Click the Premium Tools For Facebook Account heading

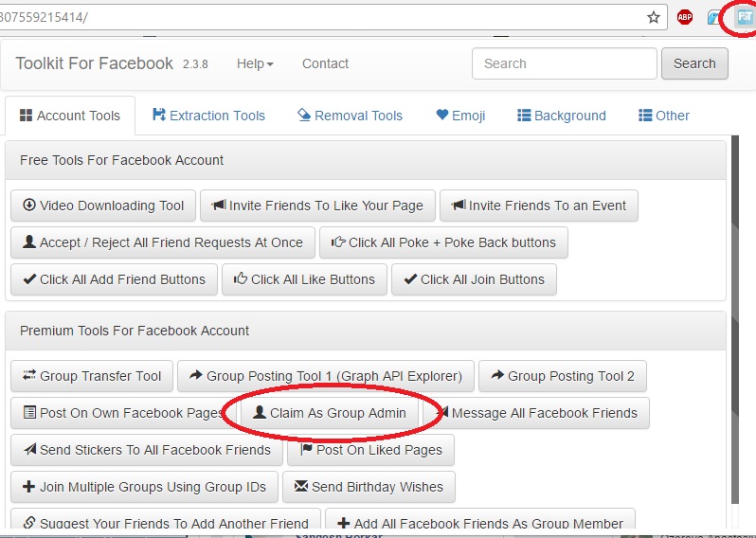(x=135, y=331)
